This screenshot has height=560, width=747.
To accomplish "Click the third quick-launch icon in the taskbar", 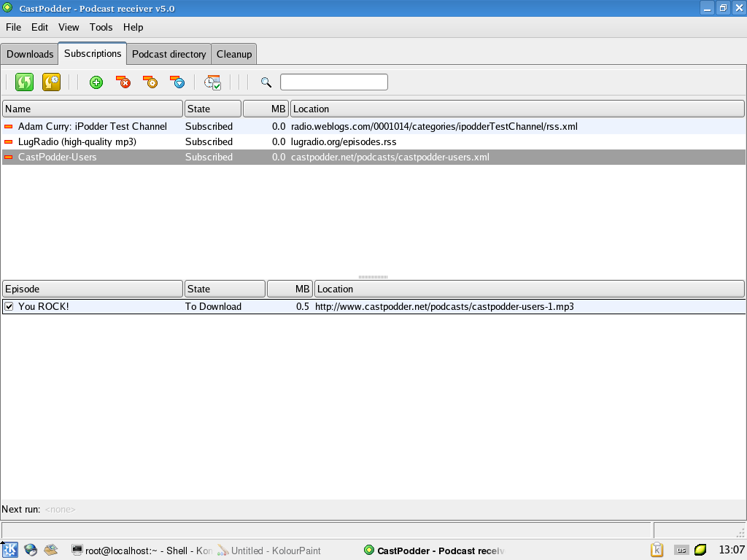I will [x=51, y=550].
